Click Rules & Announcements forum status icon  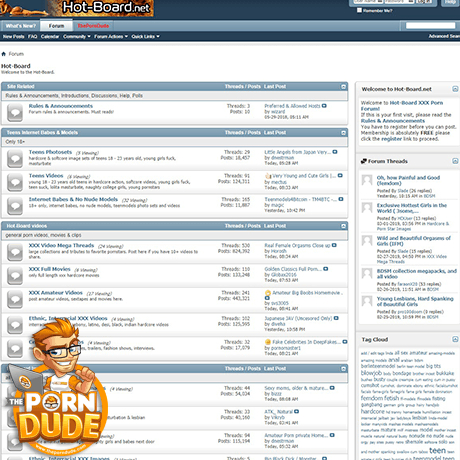[x=15, y=112]
